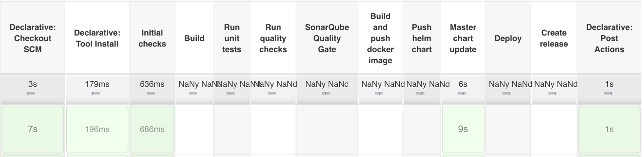Open the 7s Checkout SCM run cell

click(33, 129)
